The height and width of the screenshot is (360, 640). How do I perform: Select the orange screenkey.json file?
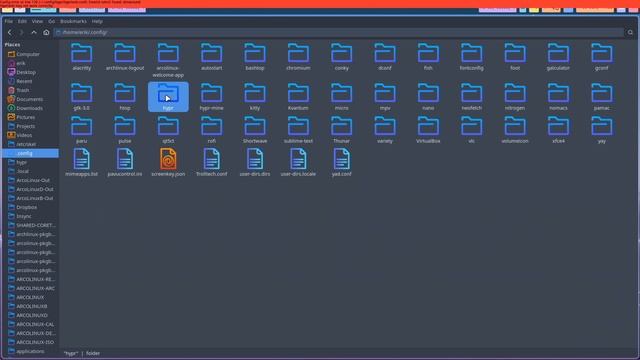(168, 162)
